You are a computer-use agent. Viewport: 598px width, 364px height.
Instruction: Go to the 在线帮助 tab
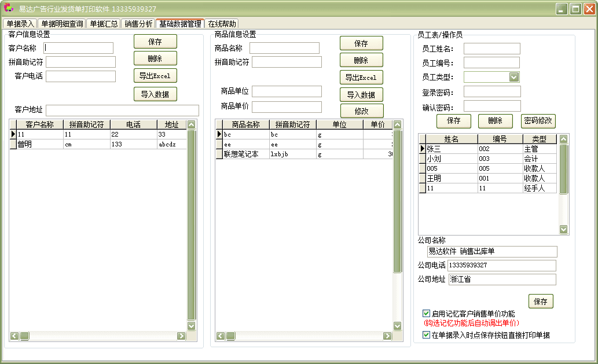point(222,24)
